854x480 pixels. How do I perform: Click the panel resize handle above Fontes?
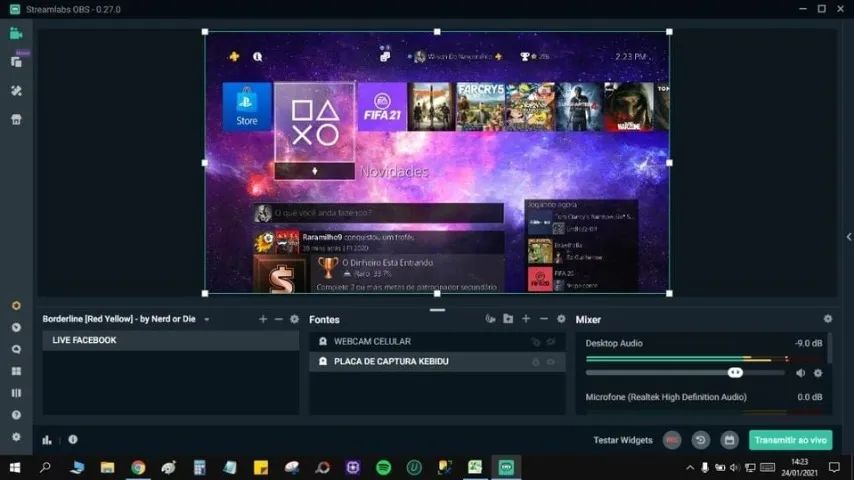pyautogui.click(x=437, y=310)
